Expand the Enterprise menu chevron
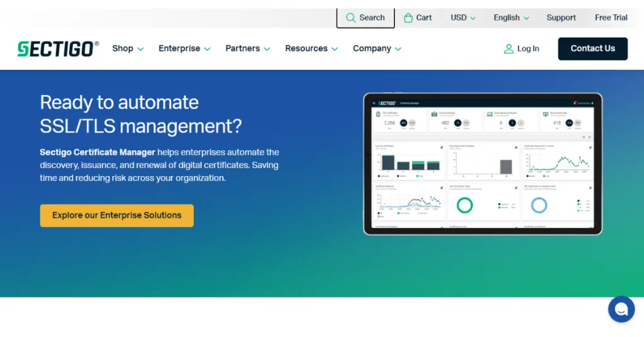The height and width of the screenshot is (337, 644). [x=208, y=49]
